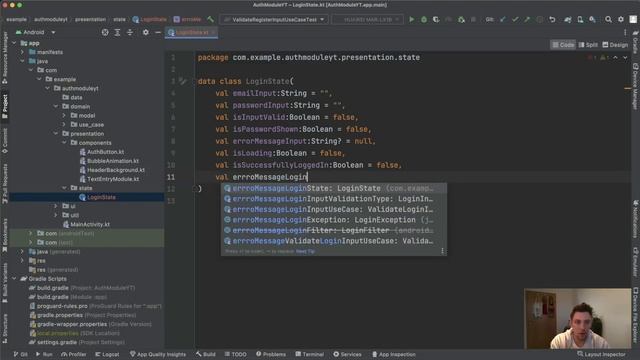Open Problems tool window button
Screen dimensions: 640x360
tap(271, 354)
